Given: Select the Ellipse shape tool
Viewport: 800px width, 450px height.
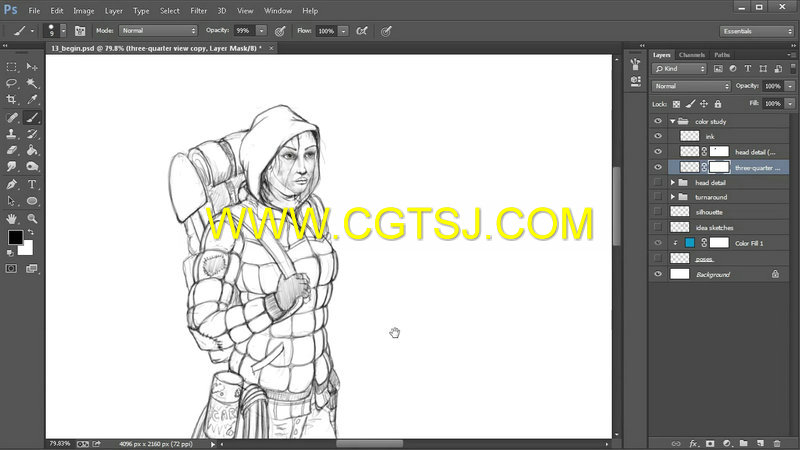Looking at the screenshot, I should 32,201.
